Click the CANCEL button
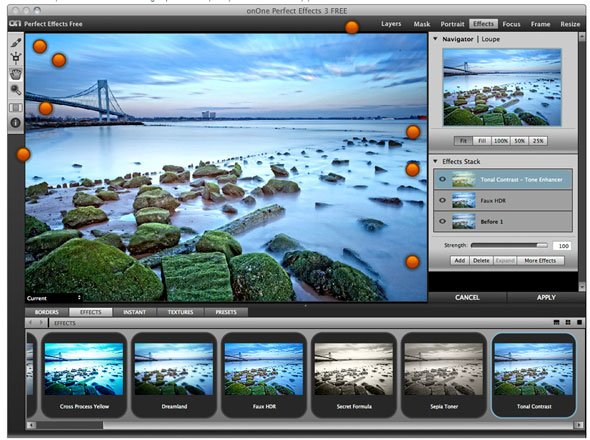This screenshot has width=590, height=440. tap(467, 297)
